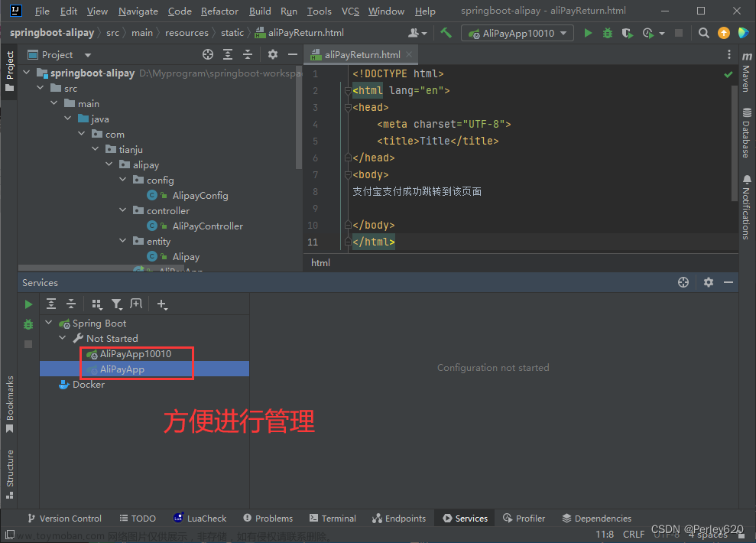Collapse the src folder node

(41, 88)
